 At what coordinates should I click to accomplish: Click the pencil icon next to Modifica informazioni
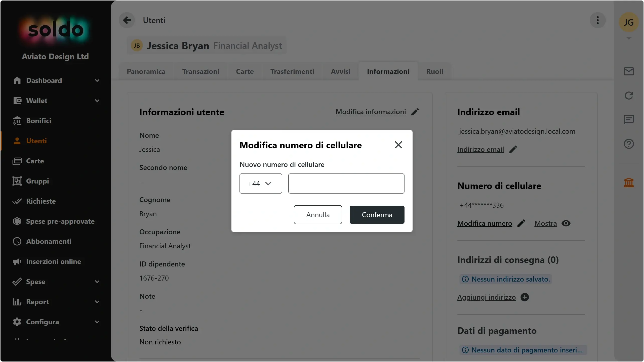(415, 112)
